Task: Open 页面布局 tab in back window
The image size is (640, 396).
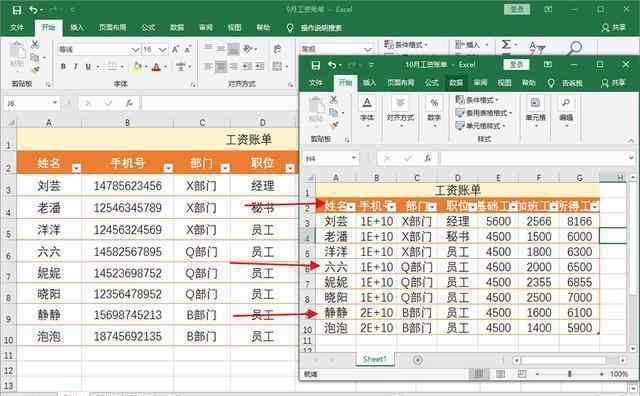Action: (x=112, y=27)
